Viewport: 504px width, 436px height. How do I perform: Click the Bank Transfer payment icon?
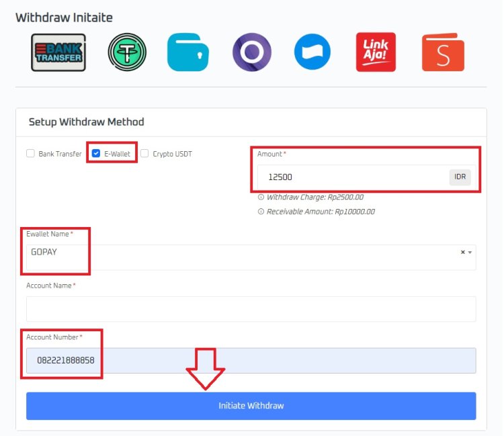(x=58, y=52)
